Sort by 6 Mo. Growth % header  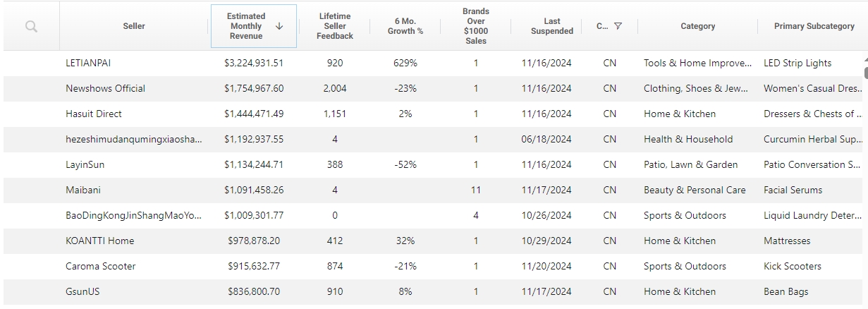tap(405, 26)
